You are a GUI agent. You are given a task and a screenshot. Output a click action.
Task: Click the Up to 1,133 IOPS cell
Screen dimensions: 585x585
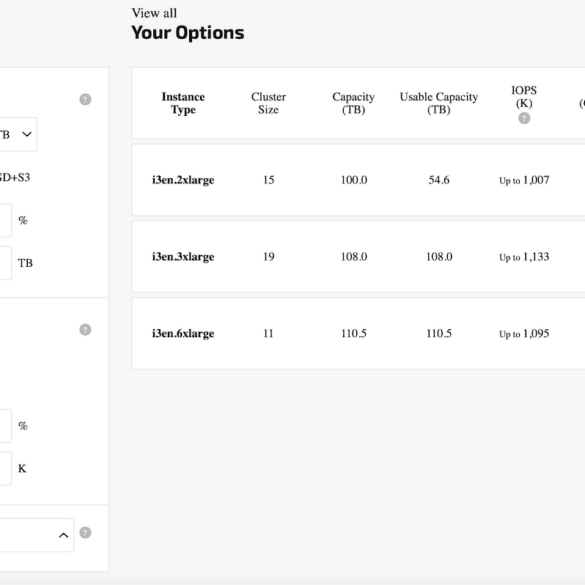tap(524, 257)
